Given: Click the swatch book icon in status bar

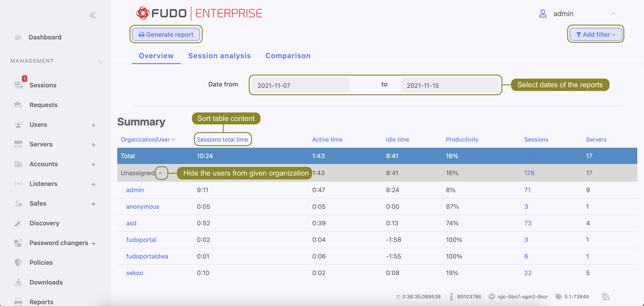Looking at the screenshot, I should [x=606, y=297].
